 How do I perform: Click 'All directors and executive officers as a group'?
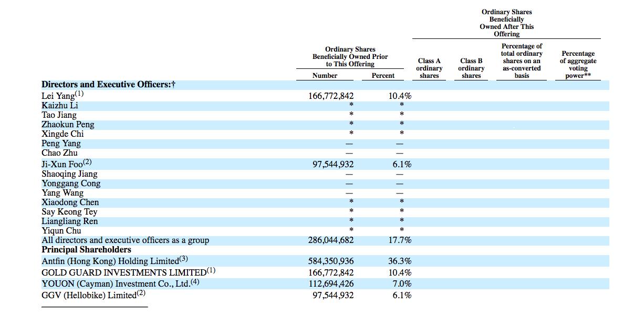(126, 240)
